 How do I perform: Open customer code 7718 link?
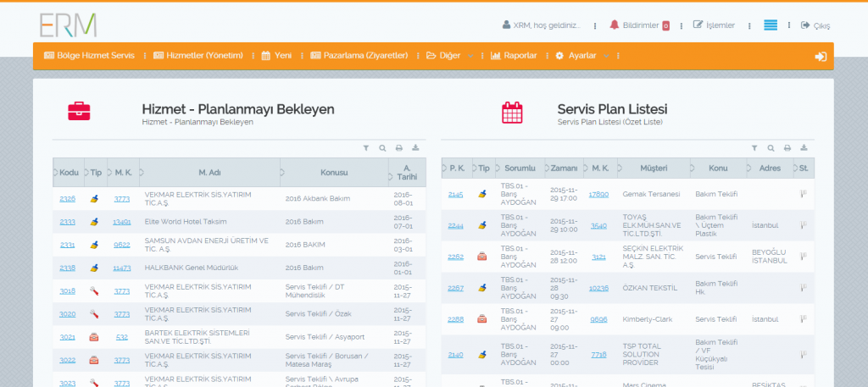pyautogui.click(x=598, y=355)
